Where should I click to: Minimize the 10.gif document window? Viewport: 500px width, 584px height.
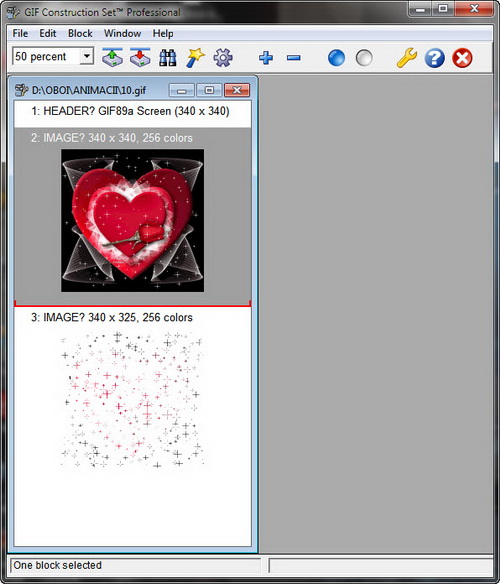(x=181, y=91)
